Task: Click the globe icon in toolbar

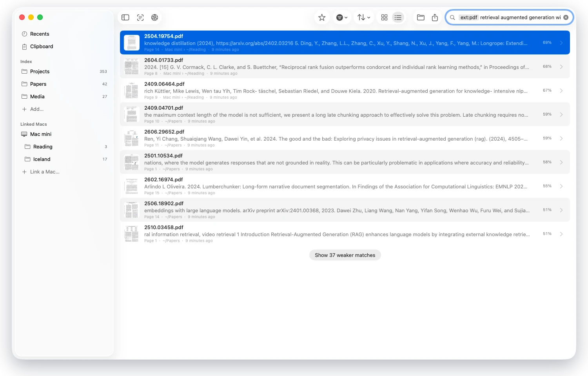Action: pos(154,17)
